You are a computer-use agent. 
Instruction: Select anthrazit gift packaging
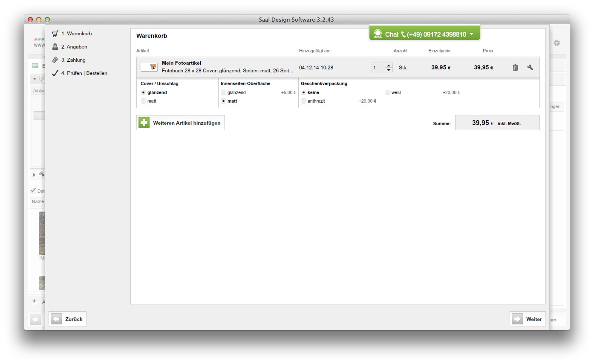(x=303, y=101)
